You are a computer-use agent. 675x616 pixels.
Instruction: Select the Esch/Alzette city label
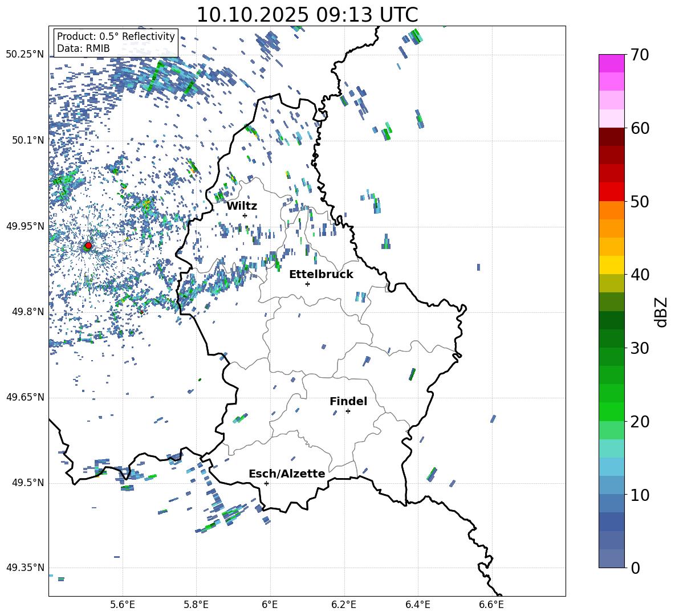click(x=287, y=474)
